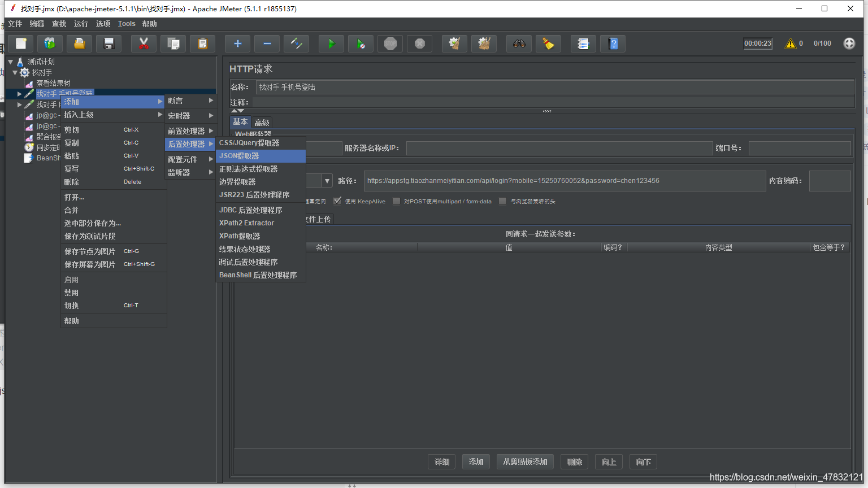Screen dimensions: 868x488
Task: Choose XPath2 Extractor menu item
Action: coord(261,223)
